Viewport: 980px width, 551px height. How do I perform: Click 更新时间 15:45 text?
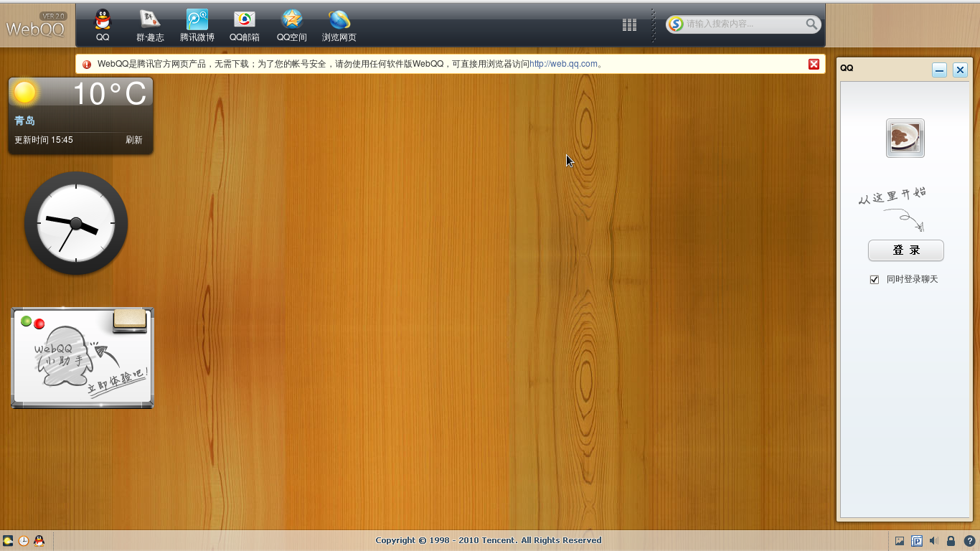(44, 140)
